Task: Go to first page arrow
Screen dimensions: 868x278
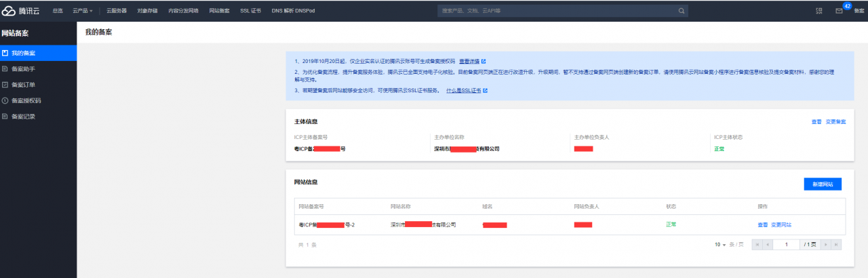Action: point(757,244)
